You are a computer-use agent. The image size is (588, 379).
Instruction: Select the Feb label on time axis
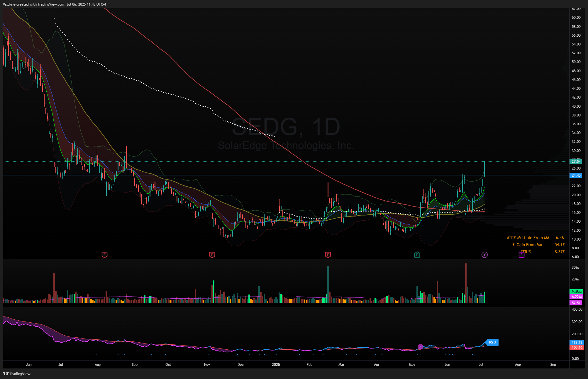(309, 365)
